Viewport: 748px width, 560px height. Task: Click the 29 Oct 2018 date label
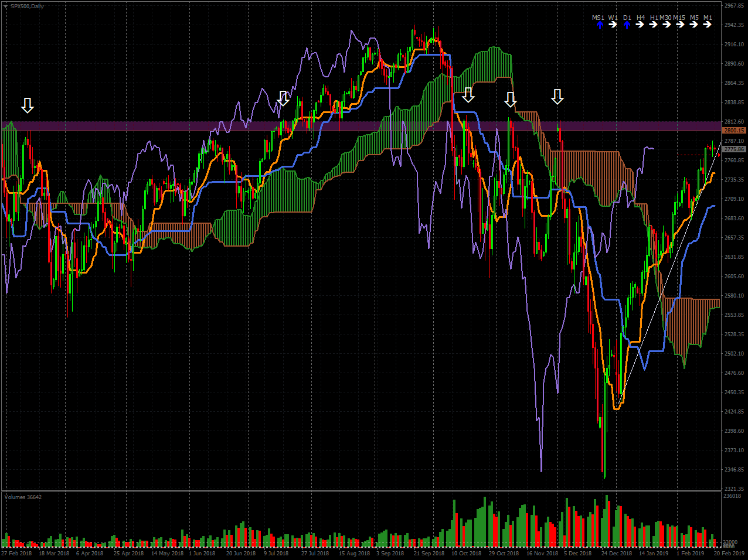pos(504,554)
